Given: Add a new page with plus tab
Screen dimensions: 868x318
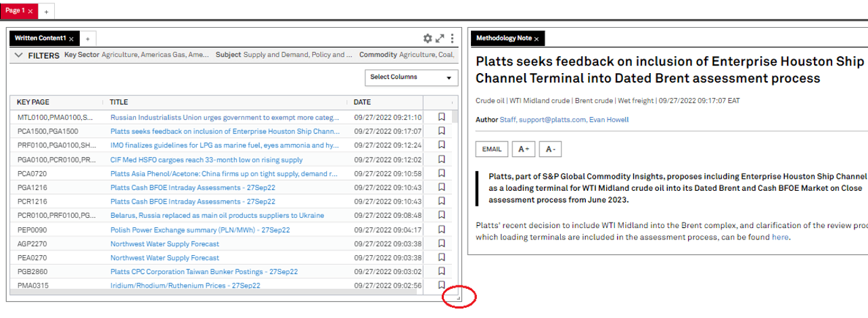Looking at the screenshot, I should 46,12.
